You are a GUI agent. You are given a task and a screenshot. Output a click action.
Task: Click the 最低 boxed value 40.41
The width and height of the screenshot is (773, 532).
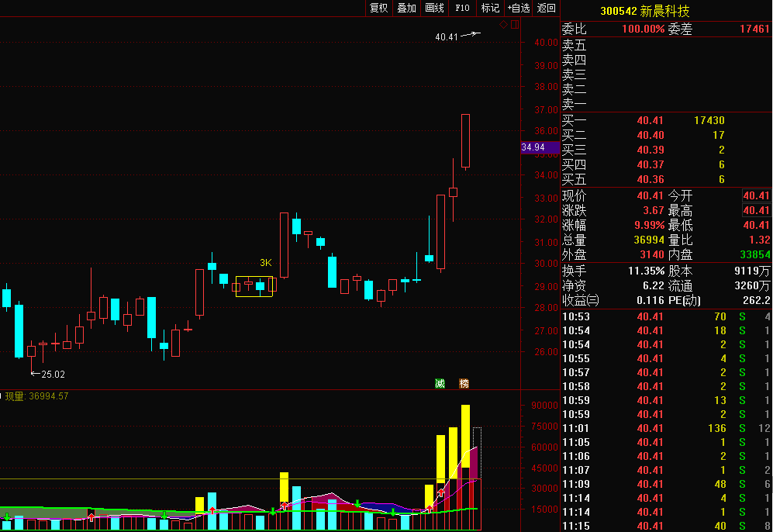tap(756, 226)
